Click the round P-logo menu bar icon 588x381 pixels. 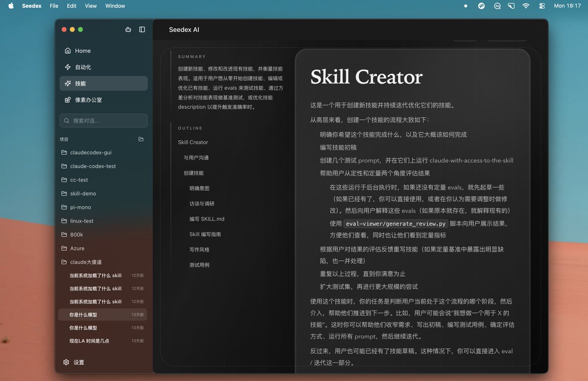click(x=482, y=6)
